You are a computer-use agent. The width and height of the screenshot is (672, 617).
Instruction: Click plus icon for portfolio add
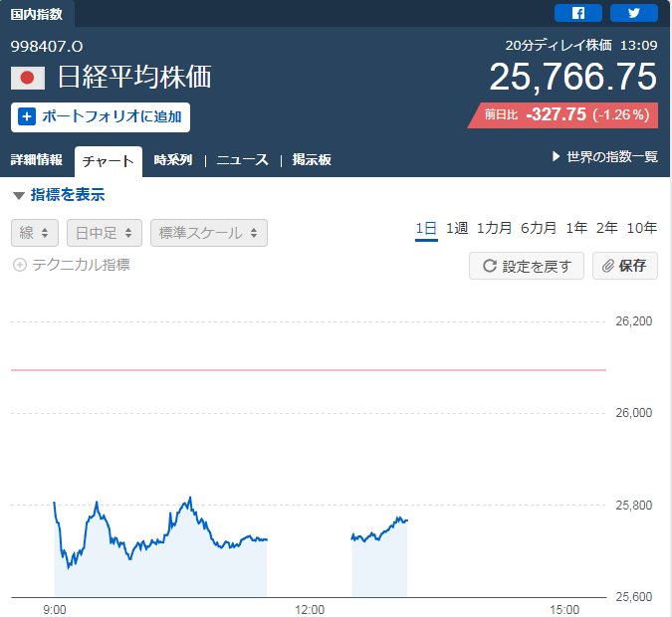(x=27, y=116)
